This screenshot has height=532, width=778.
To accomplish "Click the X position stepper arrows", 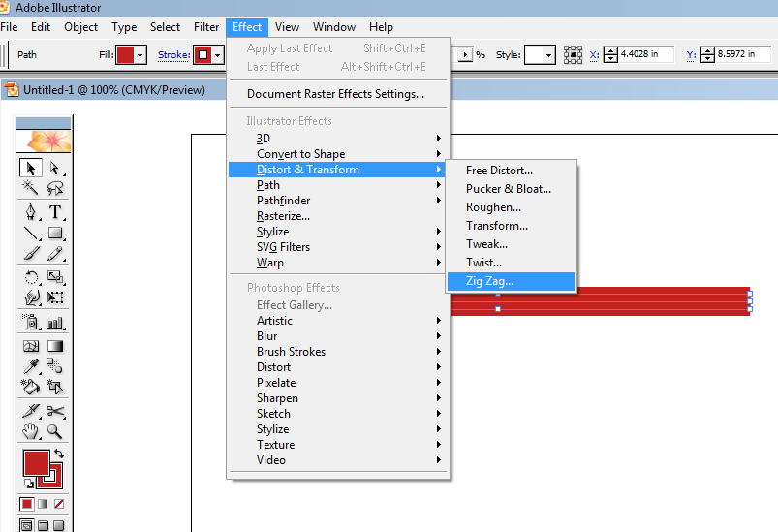I will (610, 54).
